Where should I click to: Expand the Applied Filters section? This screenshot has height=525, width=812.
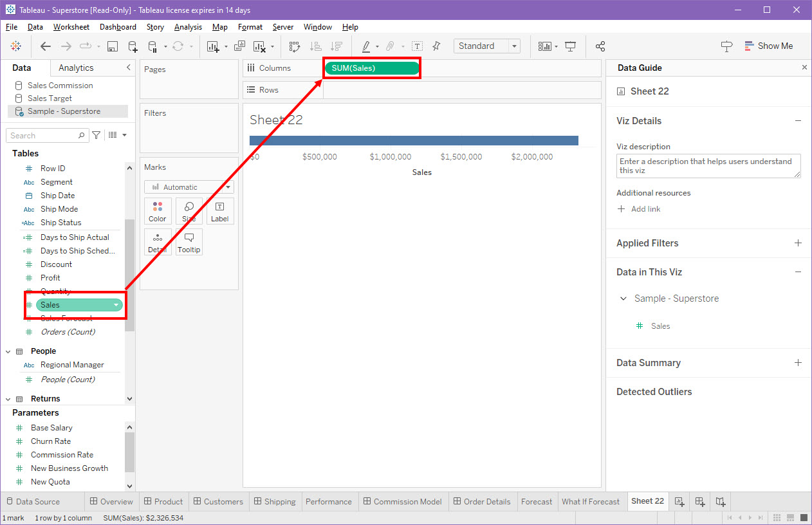pos(798,243)
